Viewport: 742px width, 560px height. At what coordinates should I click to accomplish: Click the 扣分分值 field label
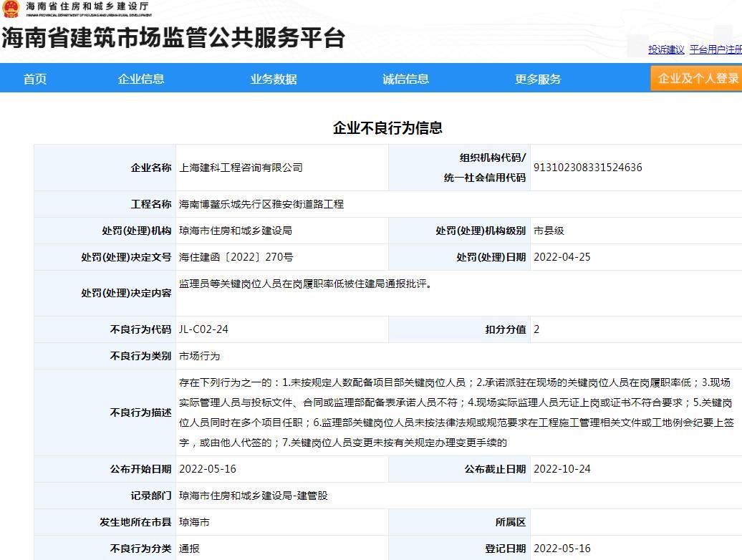[x=506, y=329]
